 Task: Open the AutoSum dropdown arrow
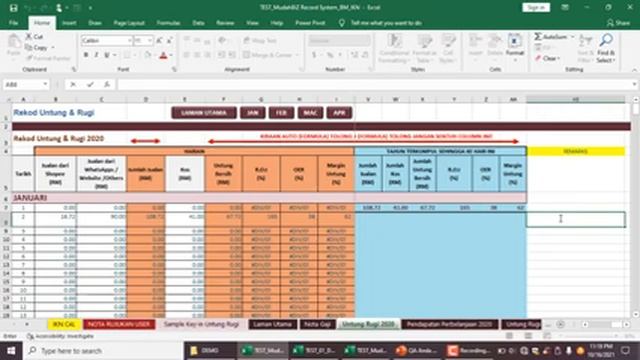click(572, 37)
